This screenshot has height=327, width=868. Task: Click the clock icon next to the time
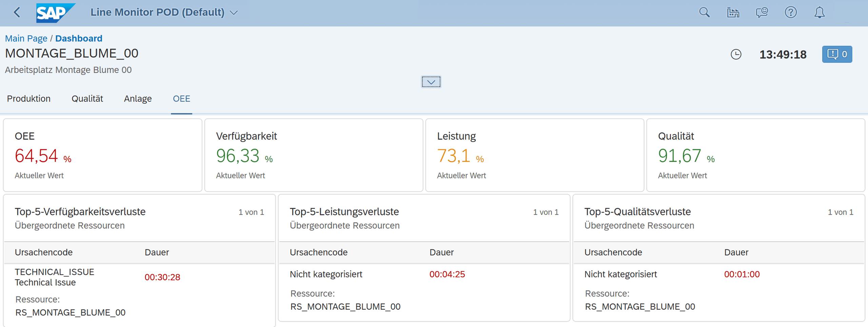735,54
